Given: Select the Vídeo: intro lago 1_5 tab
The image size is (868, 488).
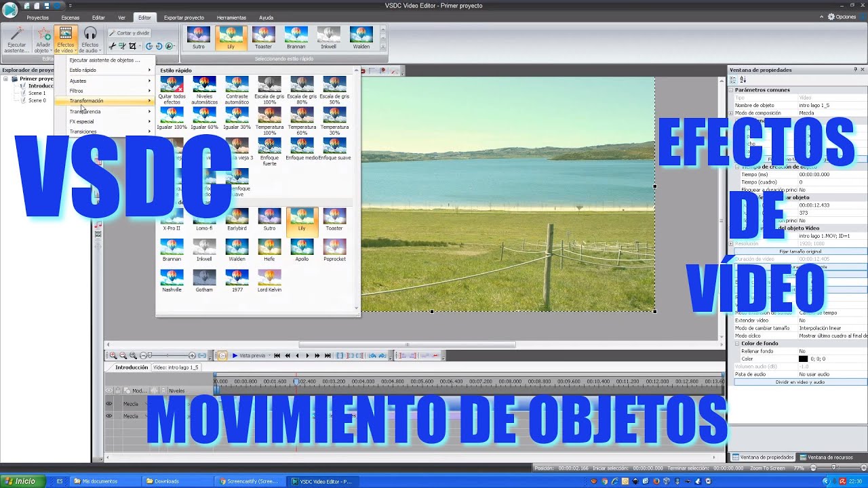Looking at the screenshot, I should coord(176,367).
